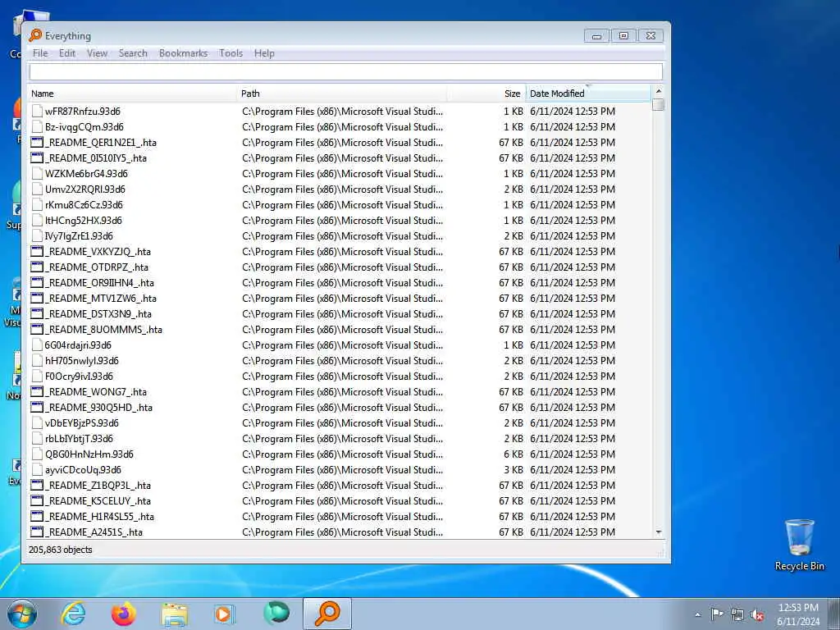Click file name _README_A2451S_.hta
Viewport: 840px width, 630px height.
[94, 532]
